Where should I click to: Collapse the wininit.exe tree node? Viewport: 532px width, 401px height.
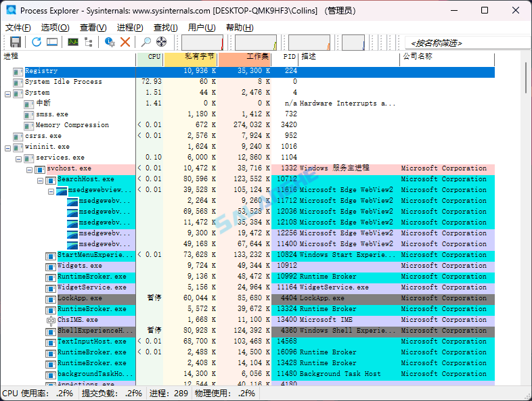8,149
